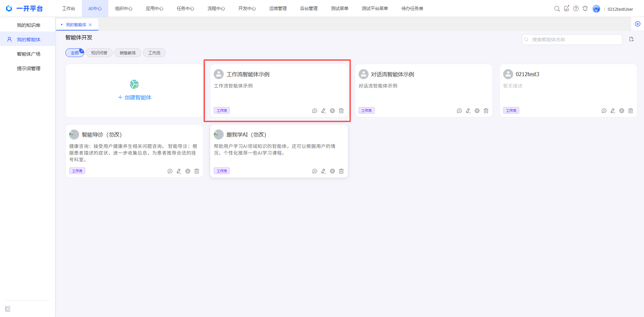644x317 pixels.
Task: Switch to 组织中心 in top menu
Action: (124, 9)
